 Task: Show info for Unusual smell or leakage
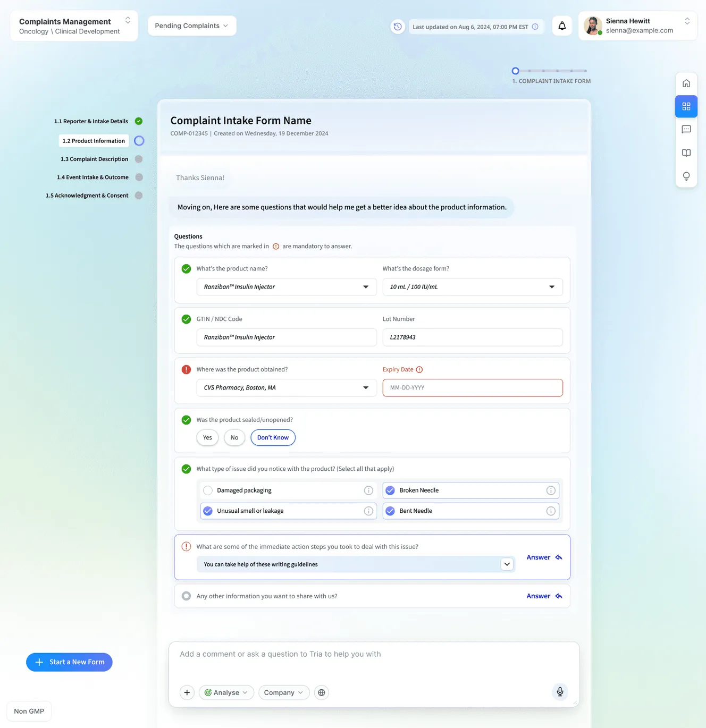pyautogui.click(x=368, y=511)
